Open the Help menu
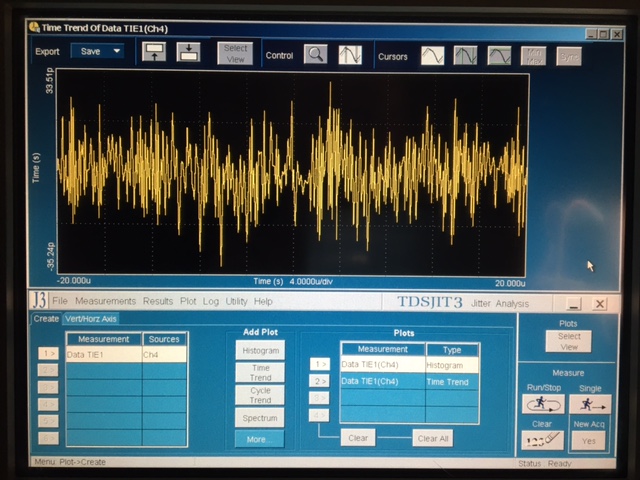Image resolution: width=640 pixels, height=480 pixels. coord(263,301)
